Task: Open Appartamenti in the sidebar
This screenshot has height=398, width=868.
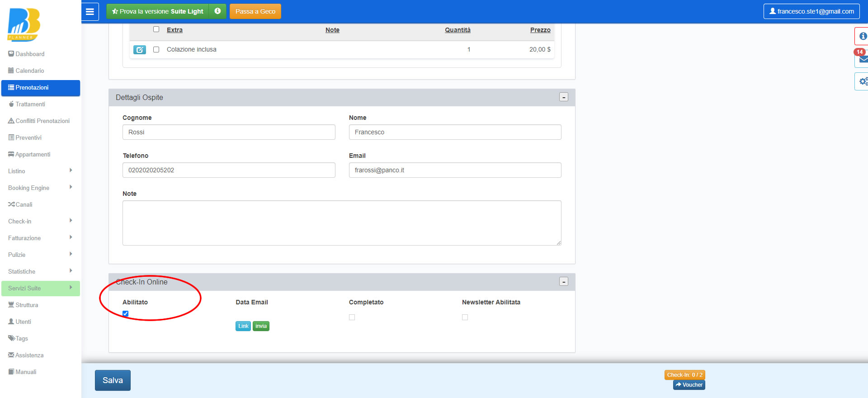Action: (x=41, y=154)
